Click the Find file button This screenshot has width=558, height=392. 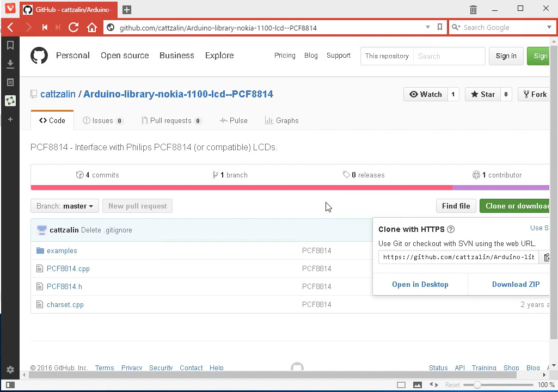[456, 206]
